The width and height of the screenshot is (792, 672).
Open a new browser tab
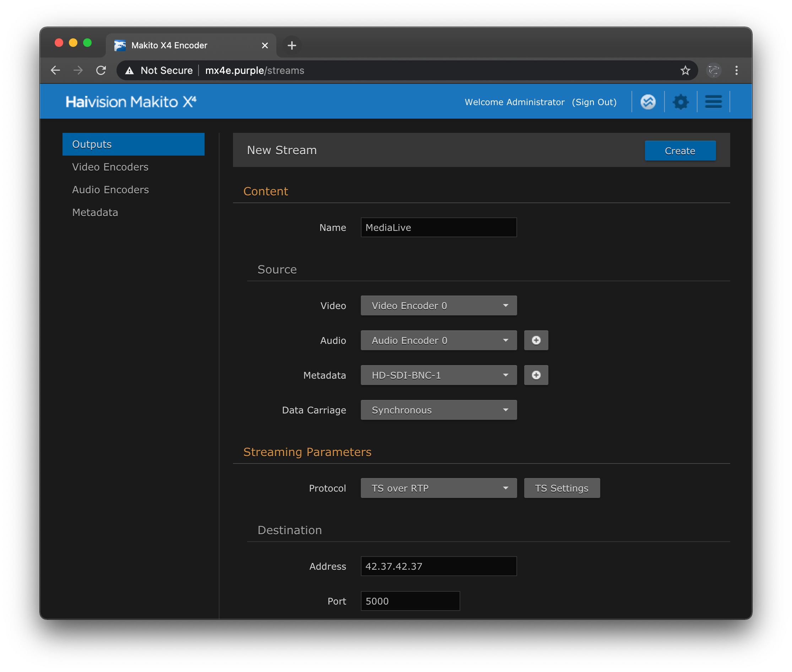292,45
